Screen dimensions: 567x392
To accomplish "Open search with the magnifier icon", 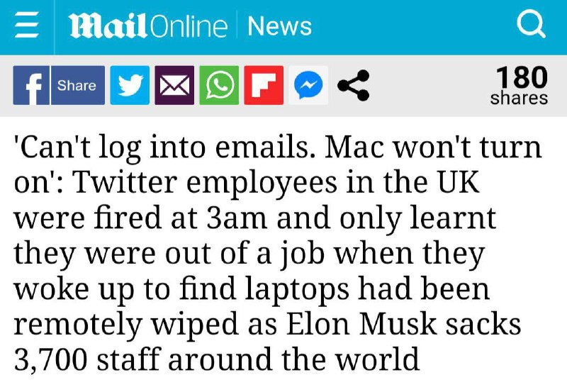I will [x=530, y=26].
